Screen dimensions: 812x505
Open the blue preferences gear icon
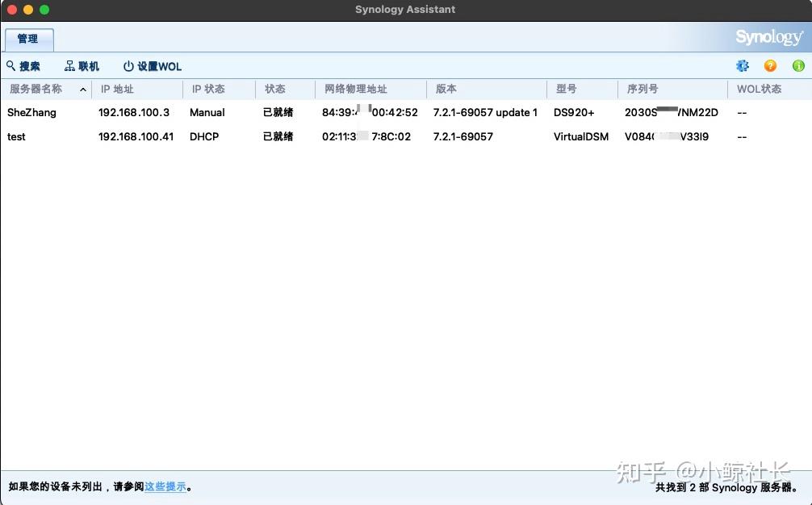pos(742,65)
